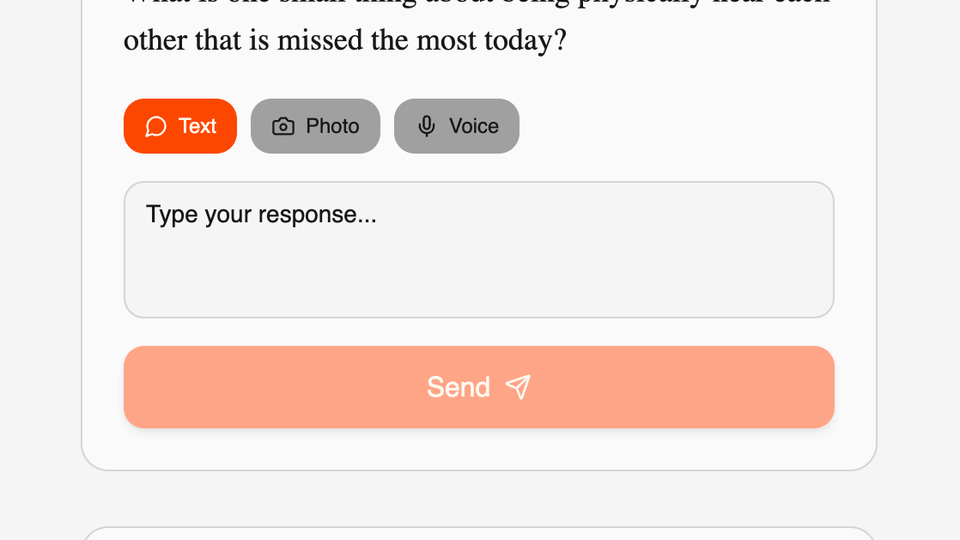Enable Voice reply using the gray Voice pill
The width and height of the screenshot is (960, 540).
456,126
